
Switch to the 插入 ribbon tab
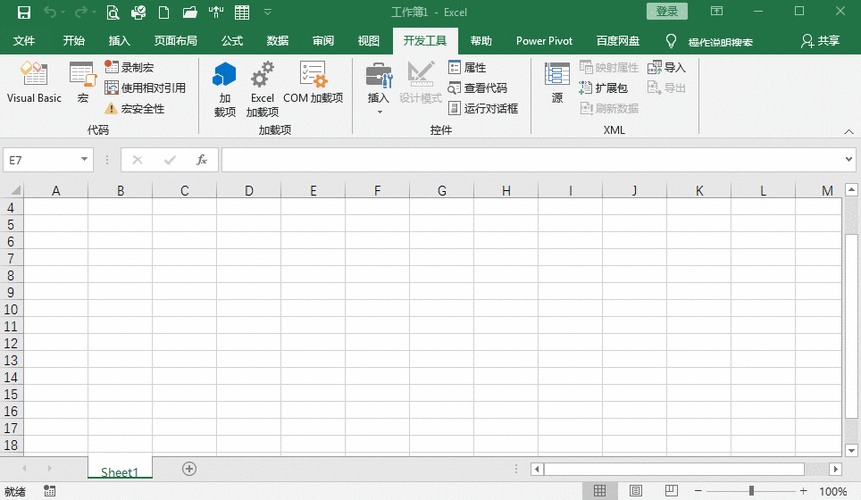click(x=119, y=41)
